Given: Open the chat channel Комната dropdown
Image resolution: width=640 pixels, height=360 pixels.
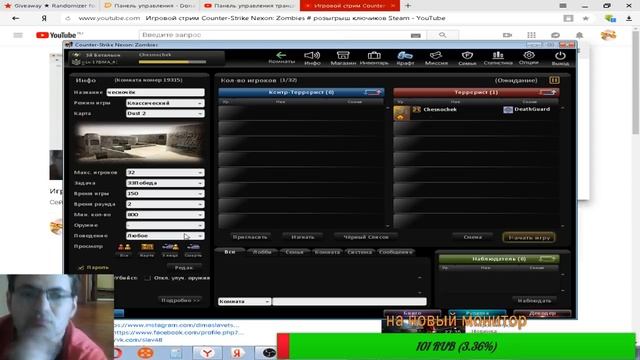Looking at the screenshot, I should pos(244,301).
